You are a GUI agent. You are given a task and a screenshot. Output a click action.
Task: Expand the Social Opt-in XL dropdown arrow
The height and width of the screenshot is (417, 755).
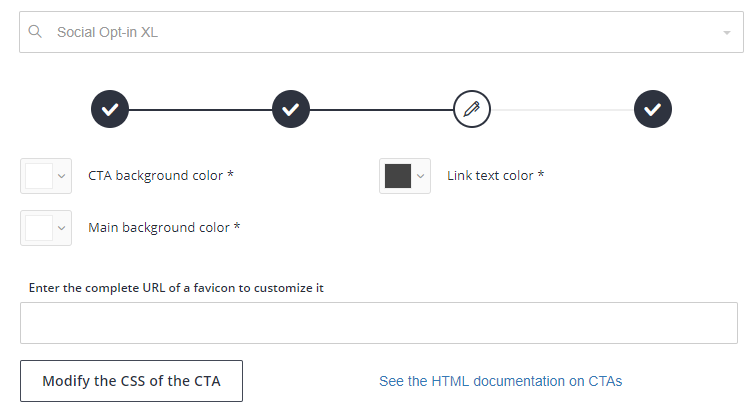point(727,33)
